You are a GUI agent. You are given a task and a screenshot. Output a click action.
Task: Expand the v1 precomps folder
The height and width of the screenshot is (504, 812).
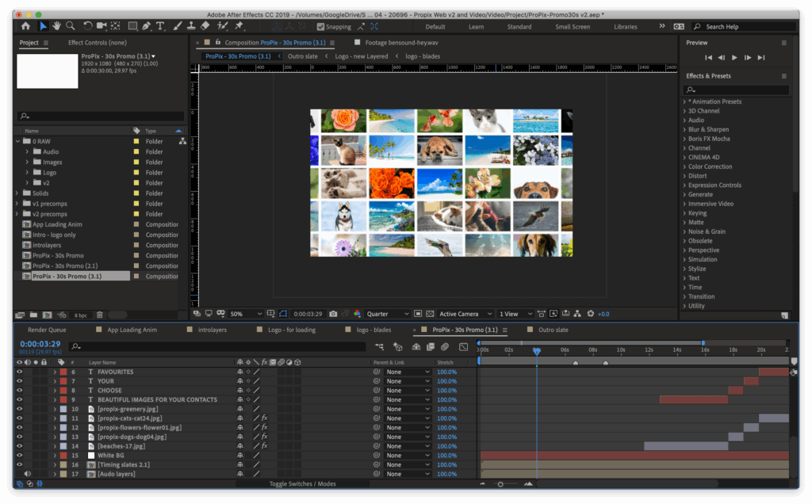pyautogui.click(x=17, y=203)
